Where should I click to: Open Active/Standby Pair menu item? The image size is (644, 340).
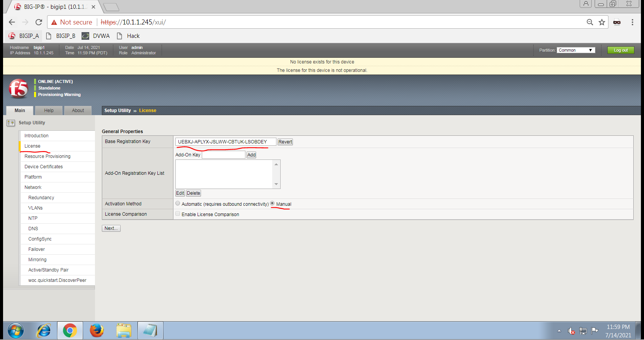click(x=57, y=270)
